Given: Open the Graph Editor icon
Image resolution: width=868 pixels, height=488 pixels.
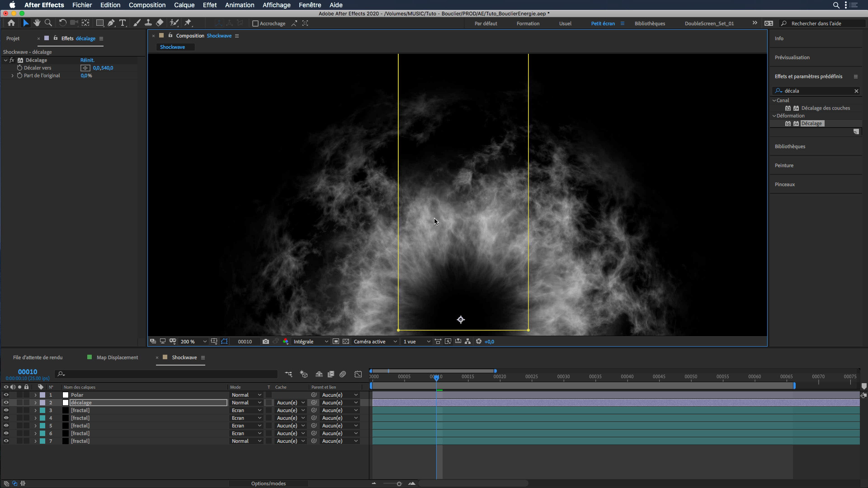Looking at the screenshot, I should [x=358, y=374].
